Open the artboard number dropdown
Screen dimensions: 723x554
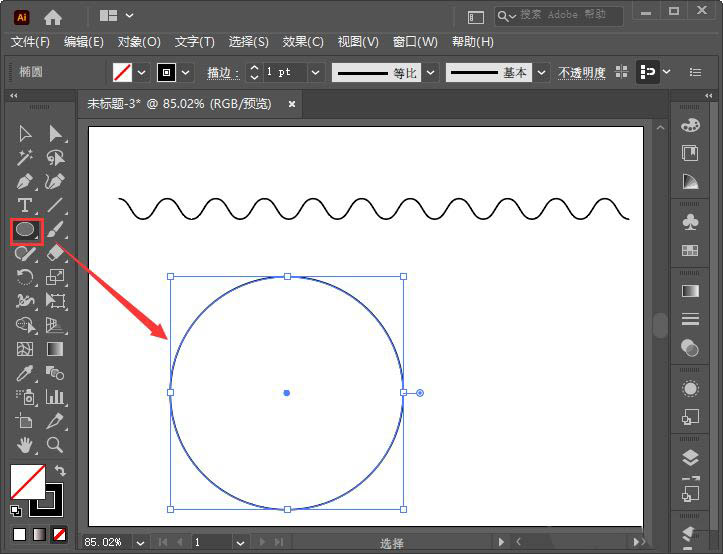click(x=240, y=543)
